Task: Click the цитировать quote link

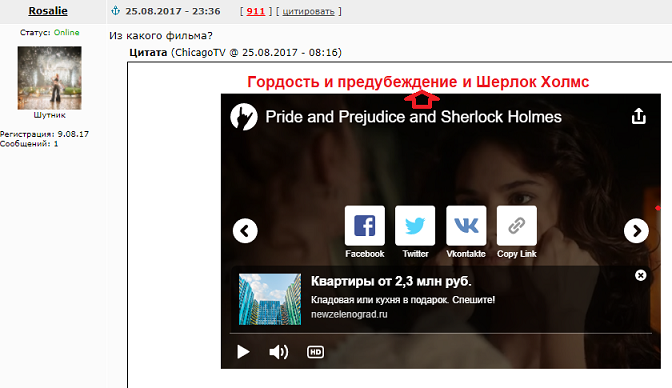Action: click(x=308, y=12)
